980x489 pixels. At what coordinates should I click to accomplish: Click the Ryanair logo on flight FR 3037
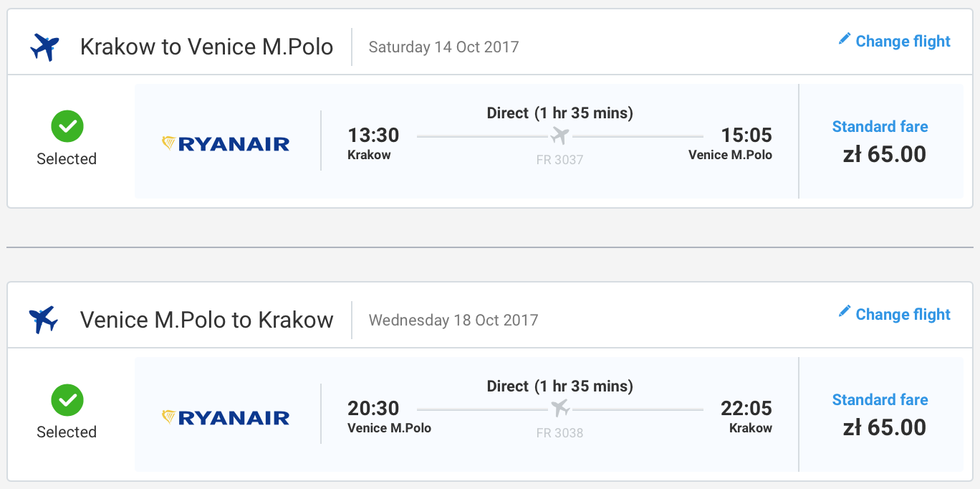(x=226, y=143)
